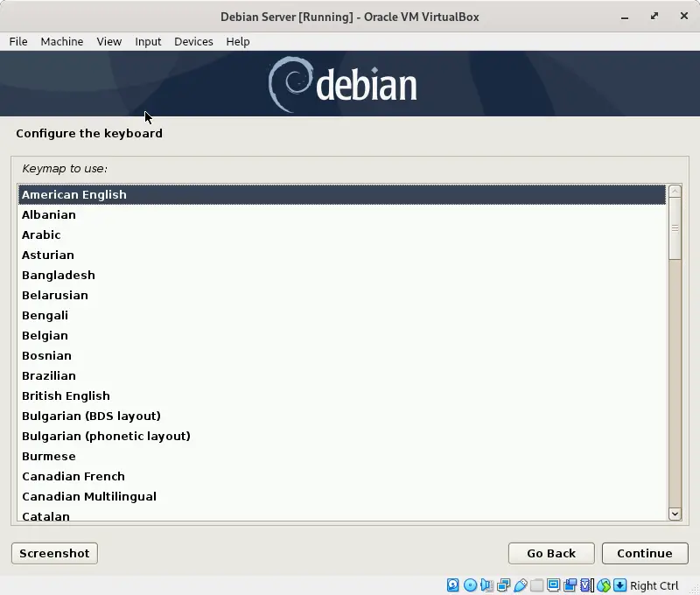
Task: Select Bangladesh keymap
Action: click(342, 275)
